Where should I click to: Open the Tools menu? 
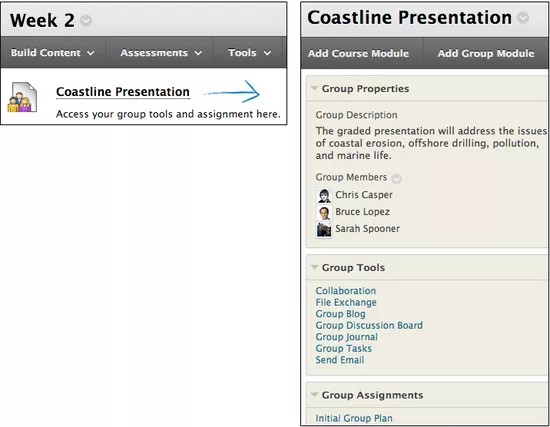click(249, 53)
